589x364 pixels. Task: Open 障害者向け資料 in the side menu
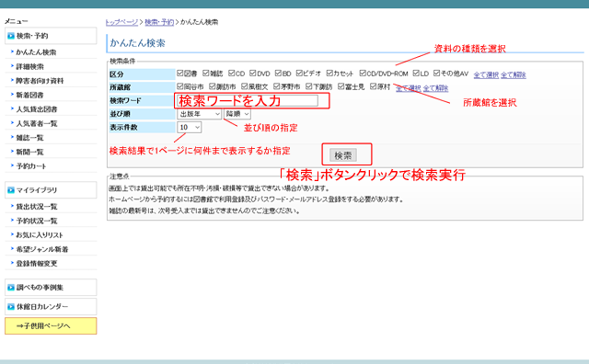coord(40,81)
